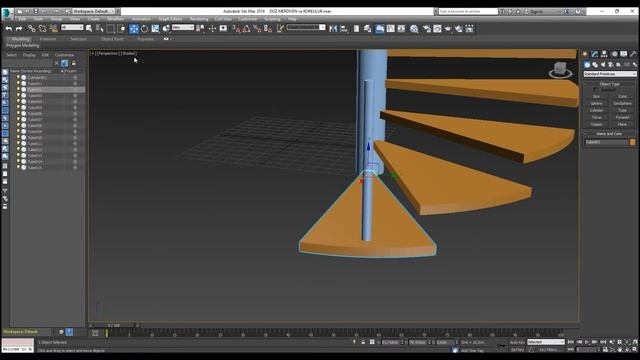The width and height of the screenshot is (640, 360).
Task: Open the Rendering menu
Action: click(199, 19)
